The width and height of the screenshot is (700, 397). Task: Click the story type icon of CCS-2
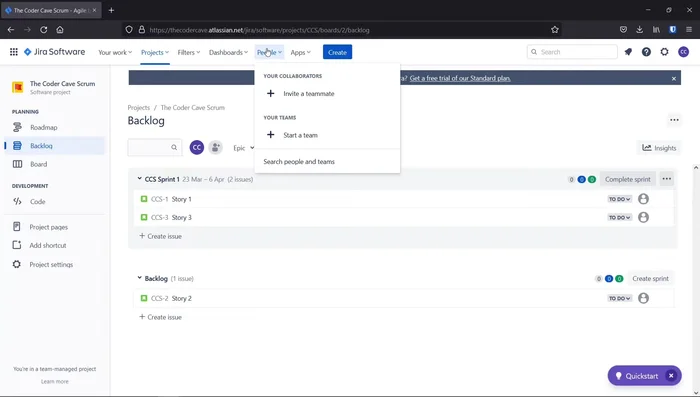(144, 298)
